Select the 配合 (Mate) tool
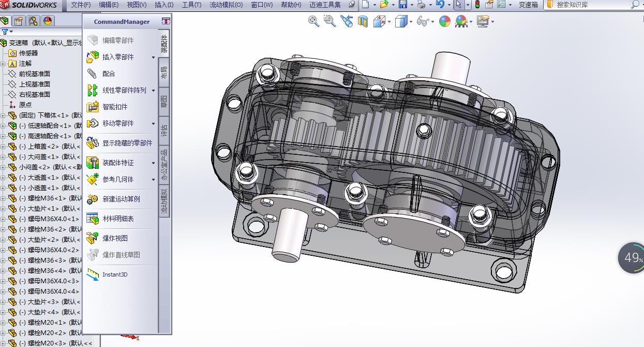The height and width of the screenshot is (347, 644). (109, 74)
